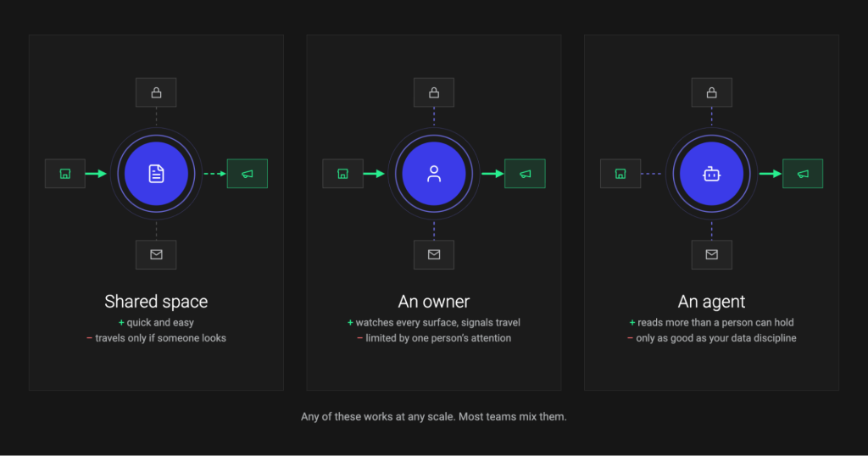Click the storefront icon in An owner panel

[x=342, y=174]
